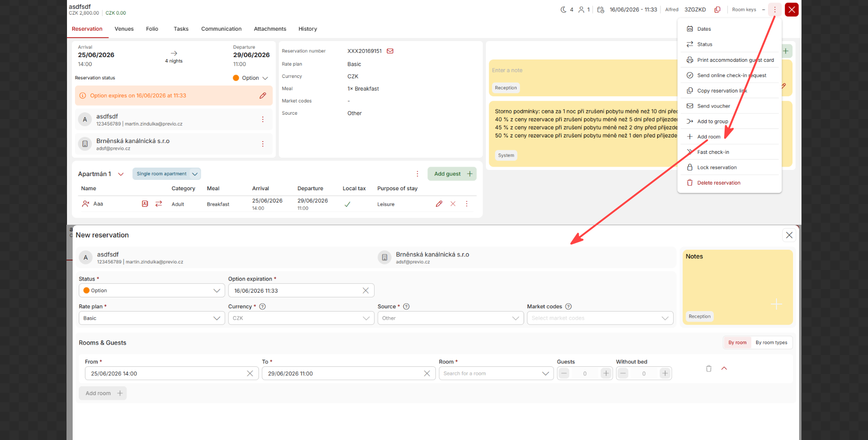868x440 pixels.
Task: Increase Guests count with plus
Action: pyautogui.click(x=606, y=373)
